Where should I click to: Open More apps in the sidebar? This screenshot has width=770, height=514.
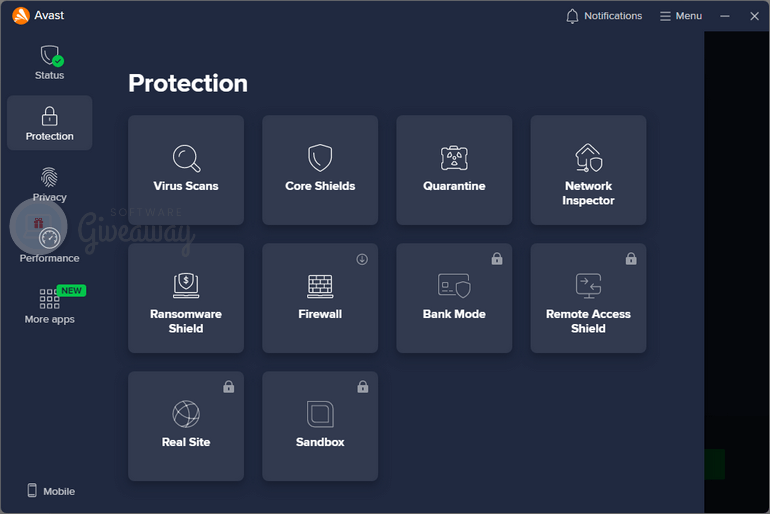coord(50,306)
